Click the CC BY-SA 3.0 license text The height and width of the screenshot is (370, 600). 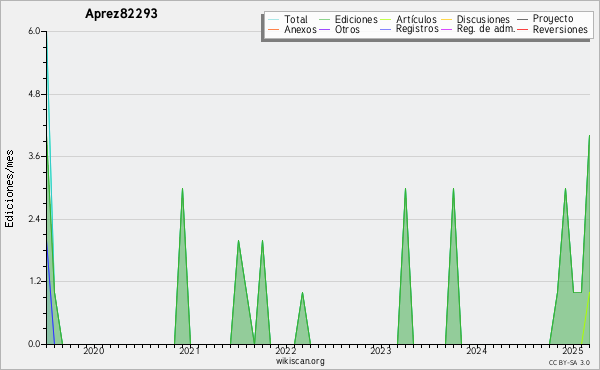point(569,362)
